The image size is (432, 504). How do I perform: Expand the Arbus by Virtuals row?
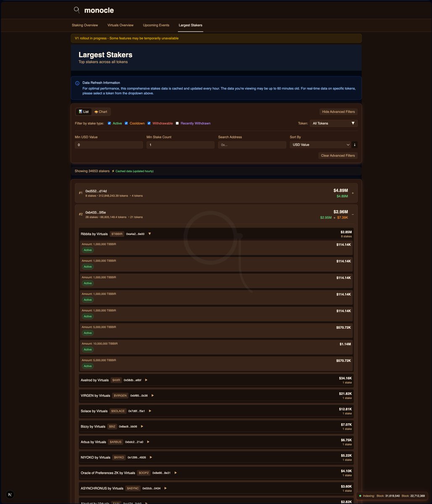tap(148, 442)
